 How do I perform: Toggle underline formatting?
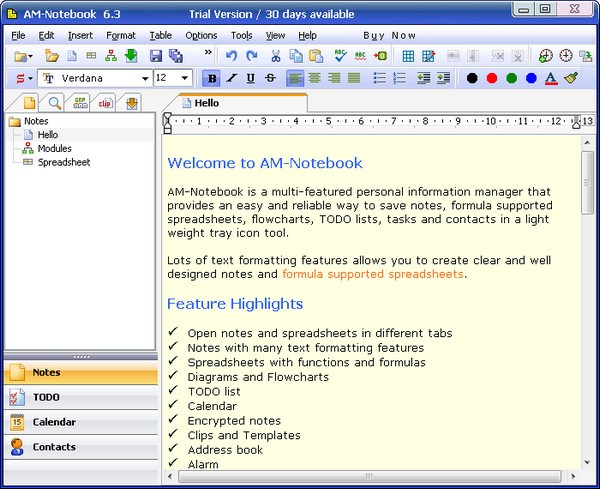pos(251,78)
